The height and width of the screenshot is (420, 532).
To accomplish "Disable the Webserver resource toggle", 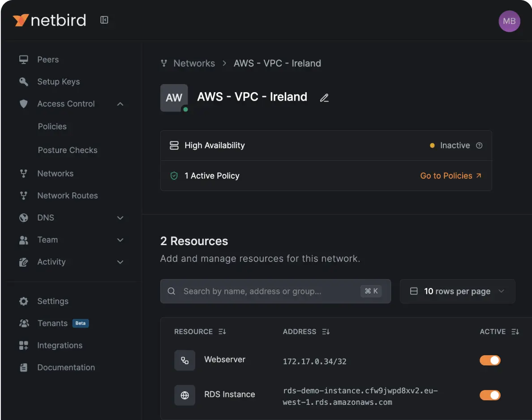I will (490, 360).
